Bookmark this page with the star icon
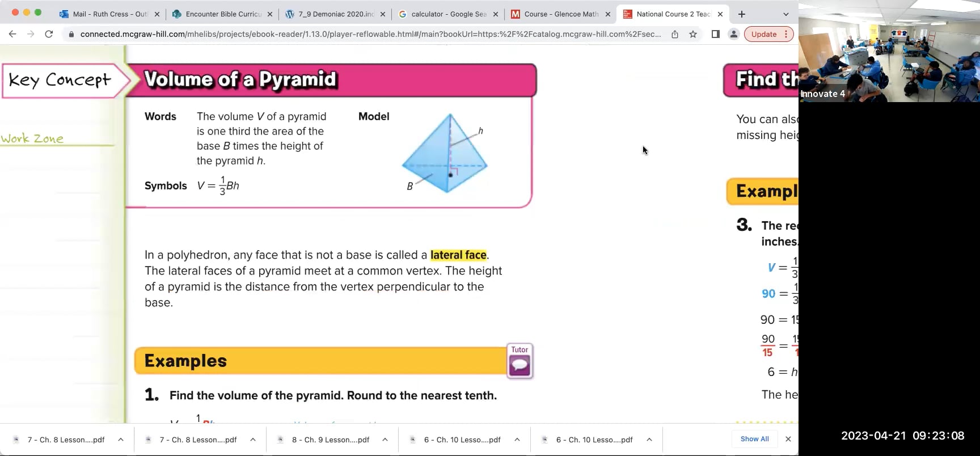980x456 pixels. pos(693,34)
